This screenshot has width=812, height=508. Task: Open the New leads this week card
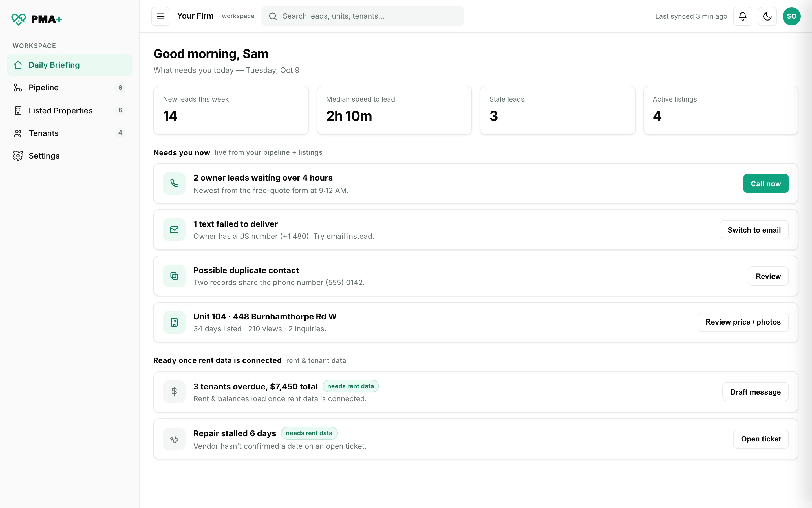pyautogui.click(x=231, y=110)
